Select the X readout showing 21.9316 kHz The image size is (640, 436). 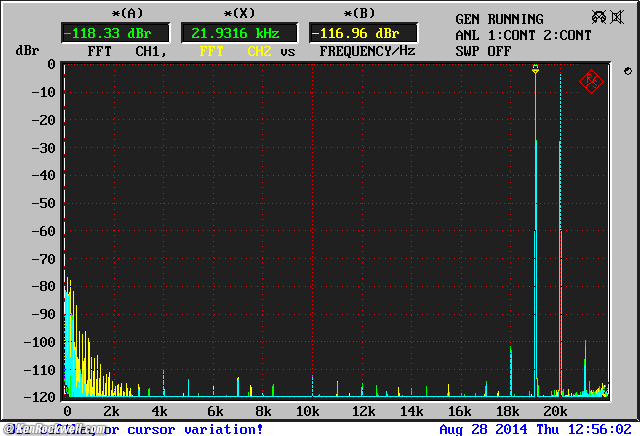coord(239,33)
